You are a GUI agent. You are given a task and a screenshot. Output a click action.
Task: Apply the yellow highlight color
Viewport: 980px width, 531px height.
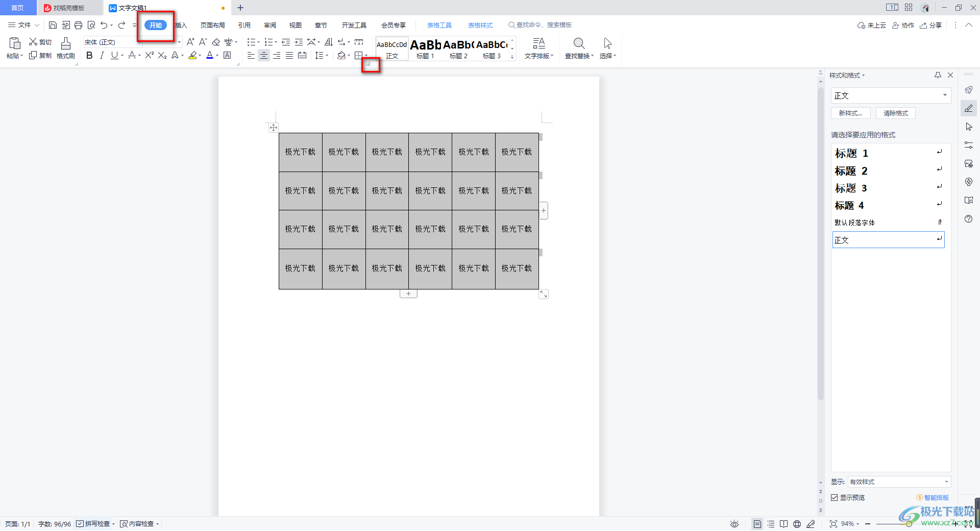[x=192, y=55]
